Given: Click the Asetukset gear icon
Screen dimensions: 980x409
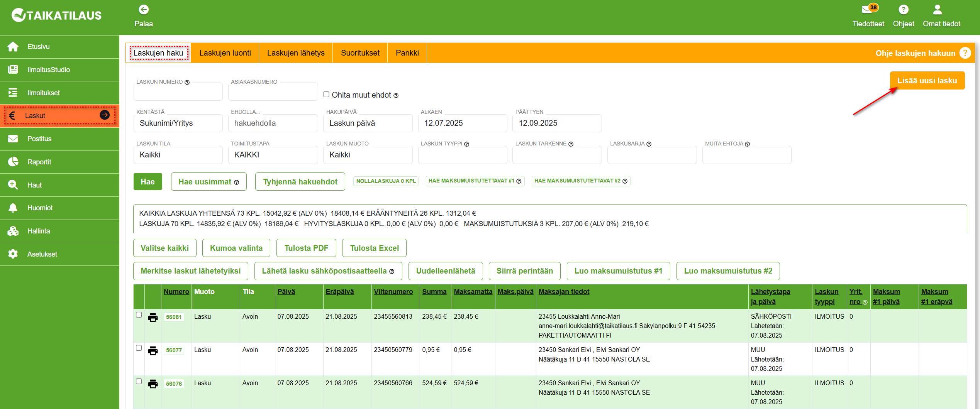Looking at the screenshot, I should click(13, 254).
